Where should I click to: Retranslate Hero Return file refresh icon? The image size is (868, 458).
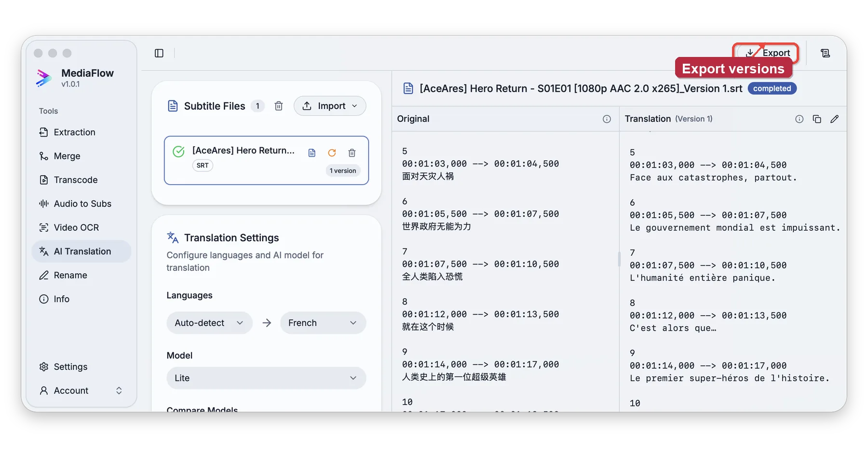pos(332,153)
